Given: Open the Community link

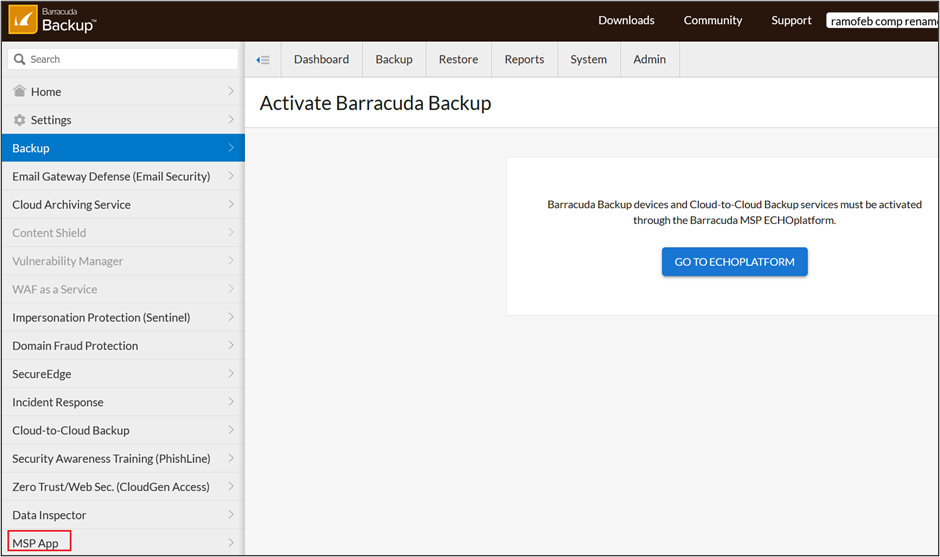Looking at the screenshot, I should click(x=713, y=20).
